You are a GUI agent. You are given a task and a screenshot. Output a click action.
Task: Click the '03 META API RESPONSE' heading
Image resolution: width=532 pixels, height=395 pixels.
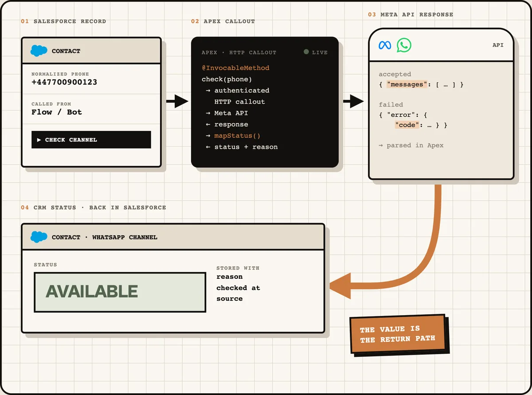(x=411, y=15)
